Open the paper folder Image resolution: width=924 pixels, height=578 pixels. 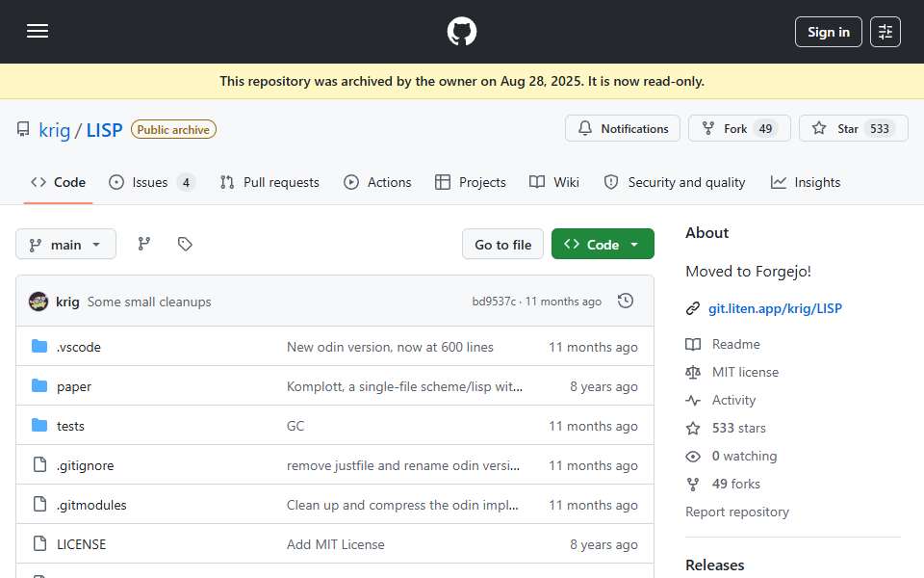(x=74, y=386)
